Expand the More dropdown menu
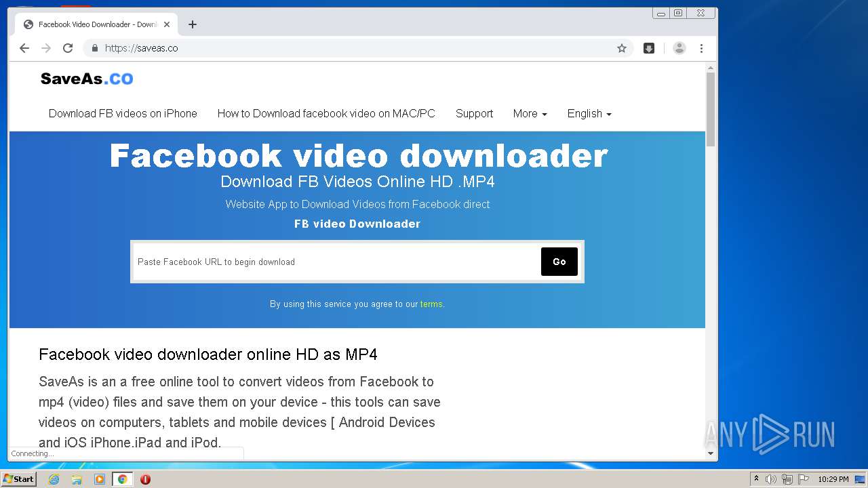The width and height of the screenshot is (868, 488). 530,114
